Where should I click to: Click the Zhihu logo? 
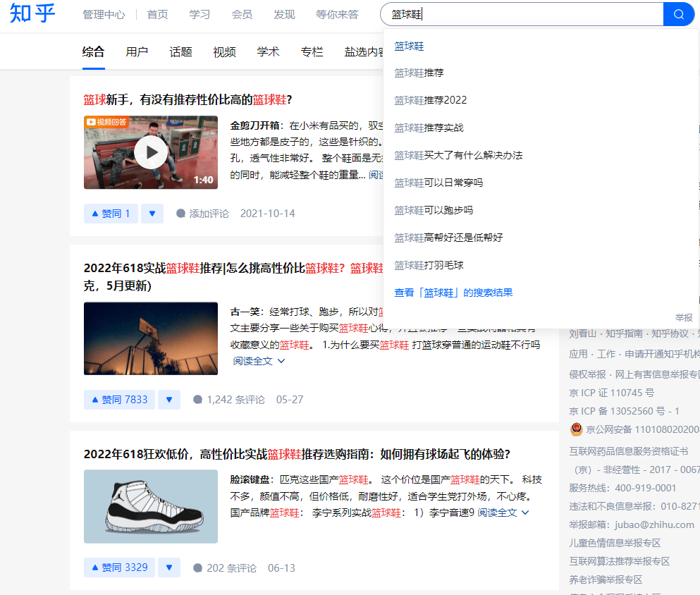pyautogui.click(x=32, y=14)
